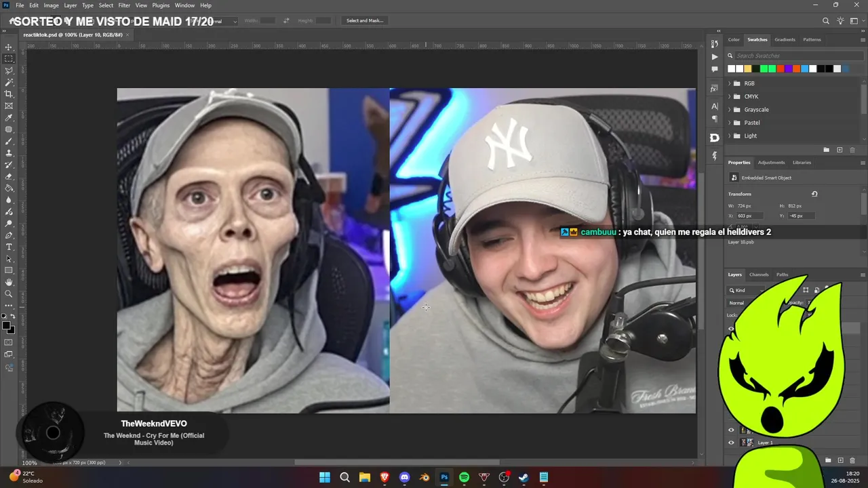Reset the transform in Properties panel

coord(814,194)
